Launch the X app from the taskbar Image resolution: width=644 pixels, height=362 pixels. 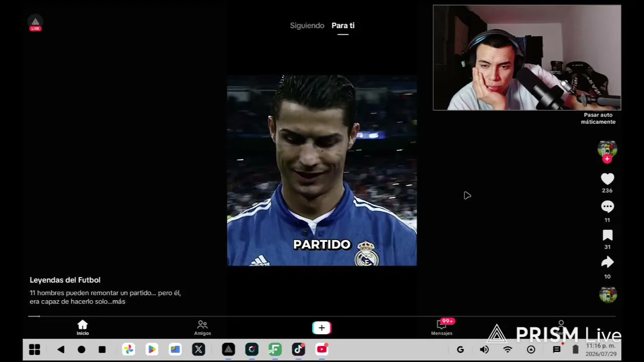[x=199, y=349]
